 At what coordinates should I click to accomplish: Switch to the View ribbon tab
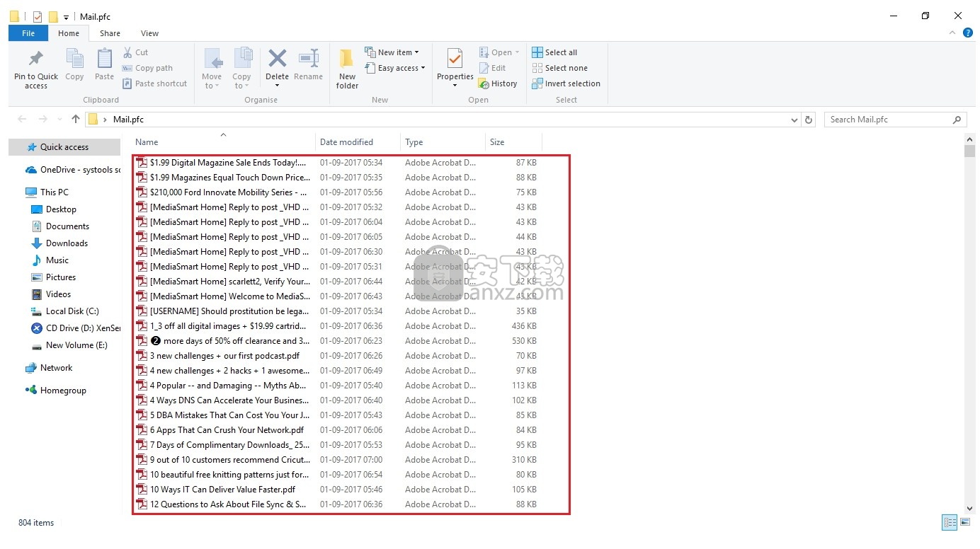pyautogui.click(x=149, y=33)
